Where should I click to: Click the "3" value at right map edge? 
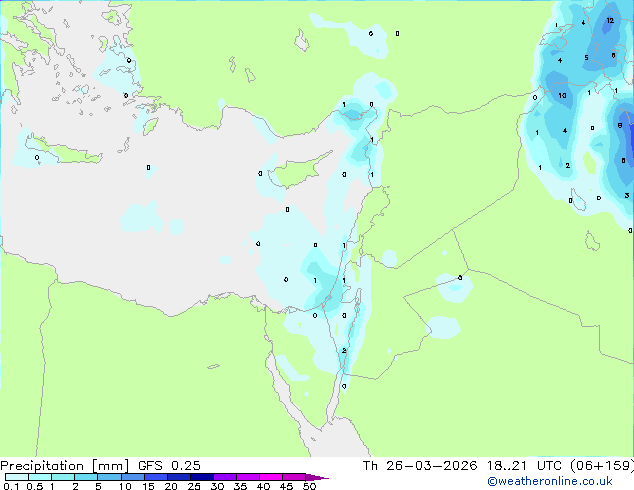click(626, 195)
